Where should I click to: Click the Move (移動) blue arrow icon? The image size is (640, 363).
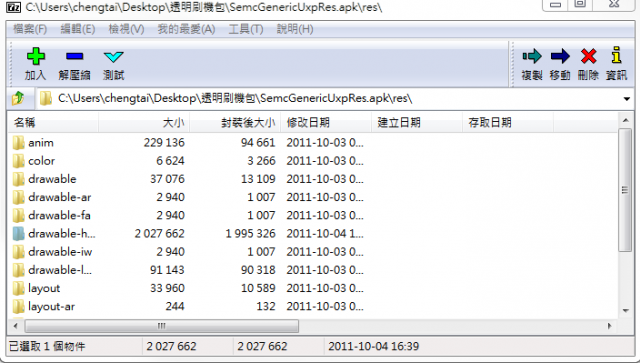coord(560,56)
